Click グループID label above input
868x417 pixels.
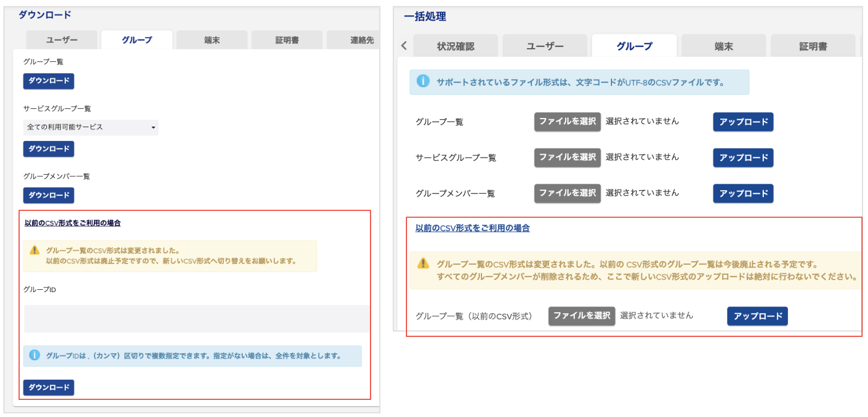coord(40,289)
